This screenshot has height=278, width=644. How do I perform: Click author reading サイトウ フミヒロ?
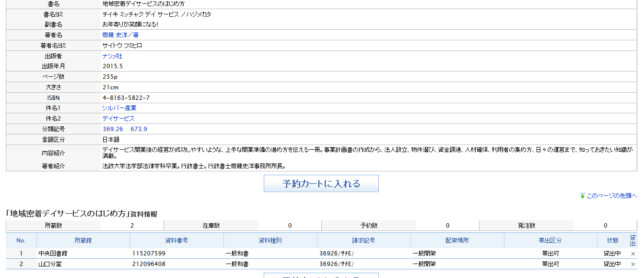122,46
